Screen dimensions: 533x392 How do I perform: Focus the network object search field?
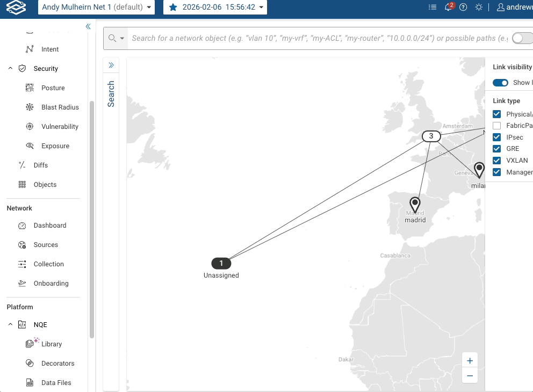click(x=319, y=38)
